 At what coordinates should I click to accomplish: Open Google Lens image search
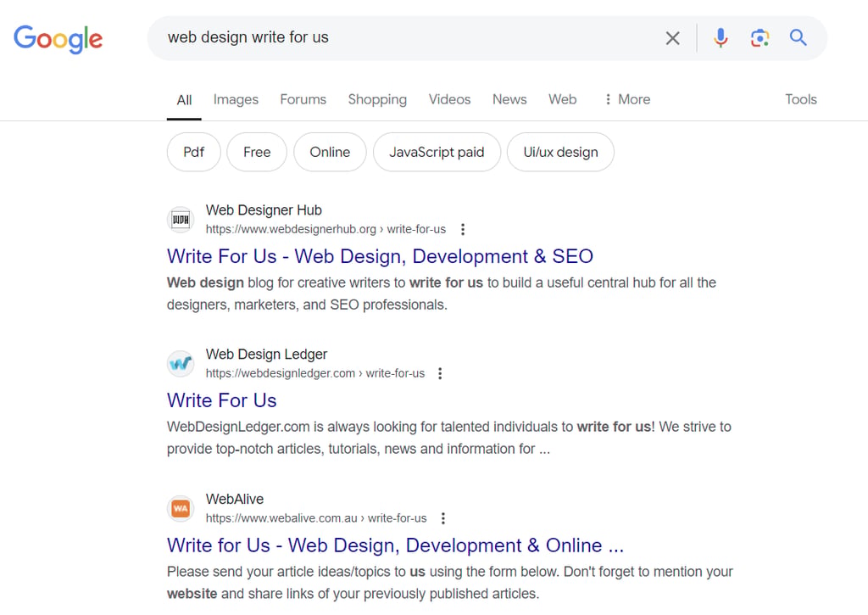[759, 38]
